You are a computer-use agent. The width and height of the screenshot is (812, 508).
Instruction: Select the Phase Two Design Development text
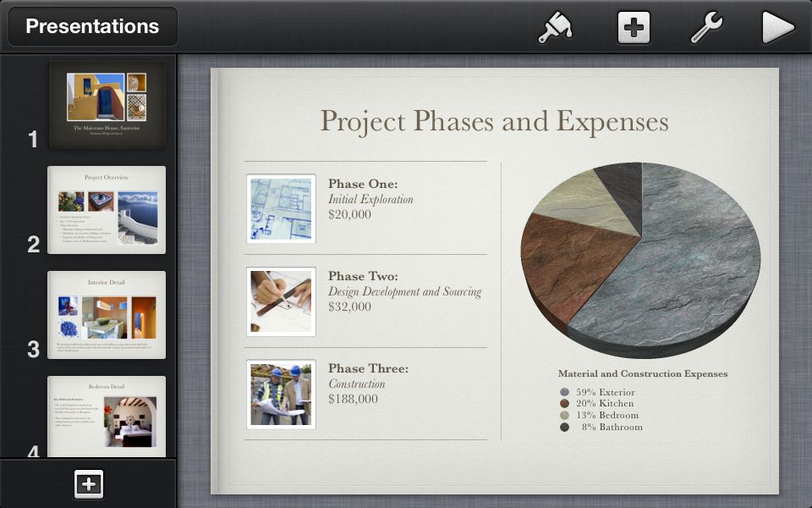(x=404, y=291)
